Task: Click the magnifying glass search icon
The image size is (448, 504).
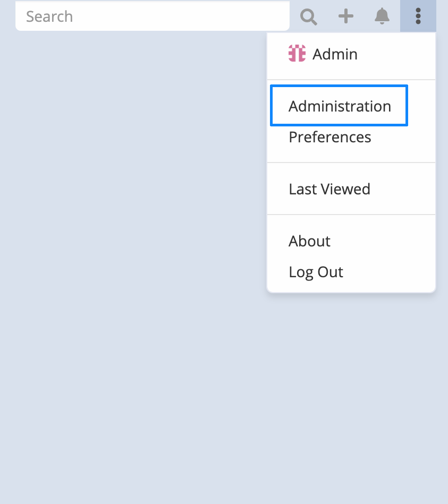Action: point(309,16)
